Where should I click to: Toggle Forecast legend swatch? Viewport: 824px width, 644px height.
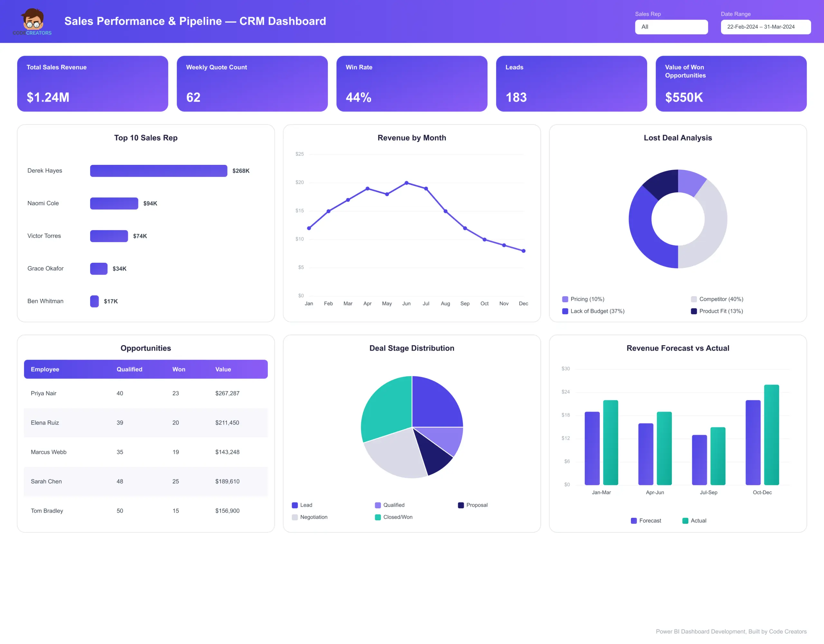[634, 521]
